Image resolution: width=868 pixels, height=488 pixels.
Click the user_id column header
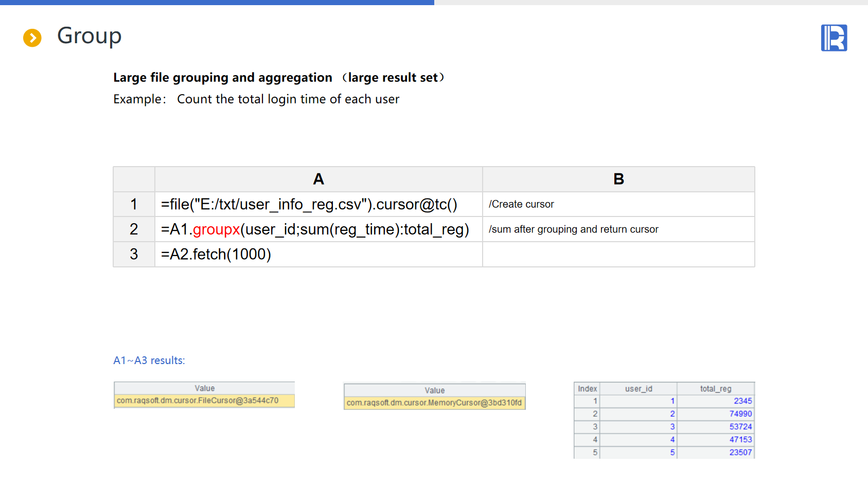tap(639, 389)
